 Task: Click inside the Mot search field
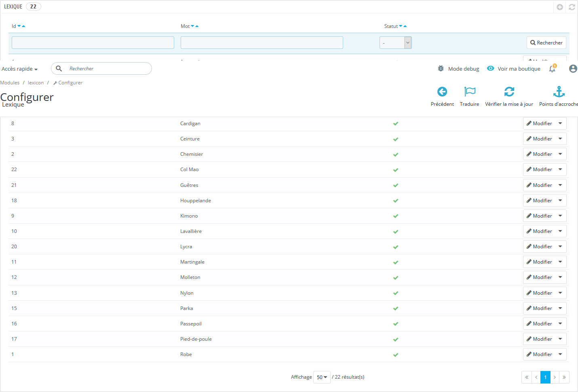pyautogui.click(x=262, y=42)
